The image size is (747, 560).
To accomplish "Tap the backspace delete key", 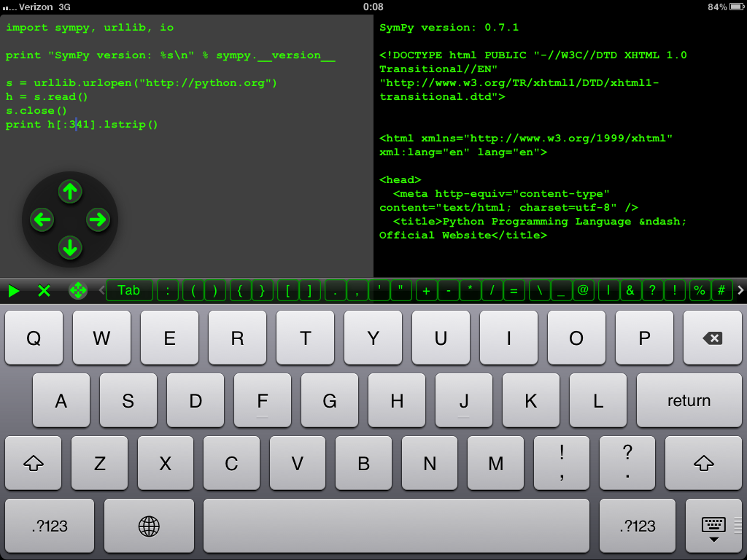I will 712,338.
